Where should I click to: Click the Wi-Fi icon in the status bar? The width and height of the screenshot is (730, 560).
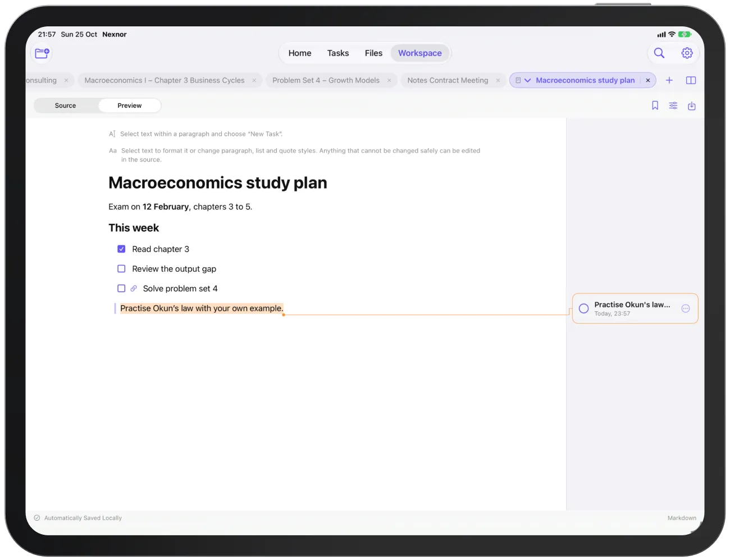pyautogui.click(x=672, y=34)
